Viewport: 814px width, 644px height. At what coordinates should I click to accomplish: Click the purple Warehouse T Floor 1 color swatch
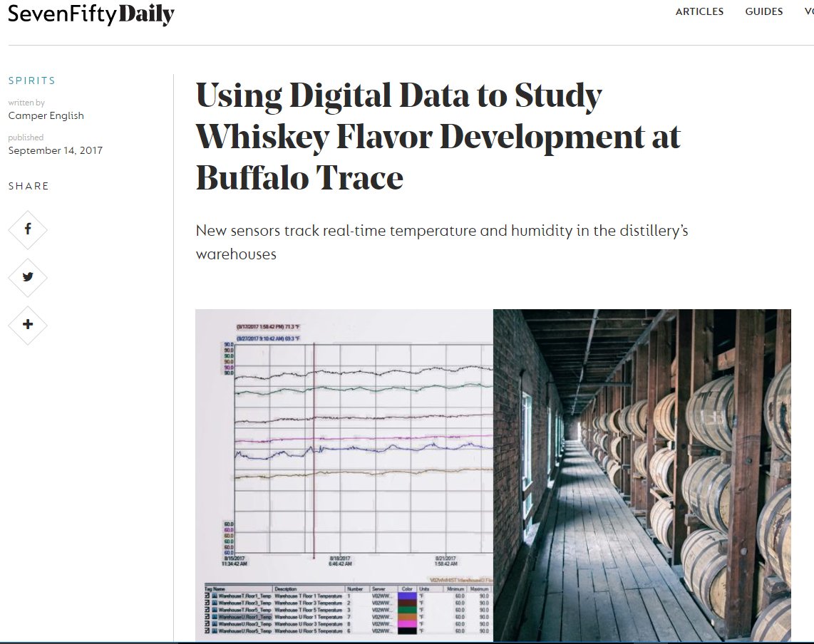(x=407, y=596)
